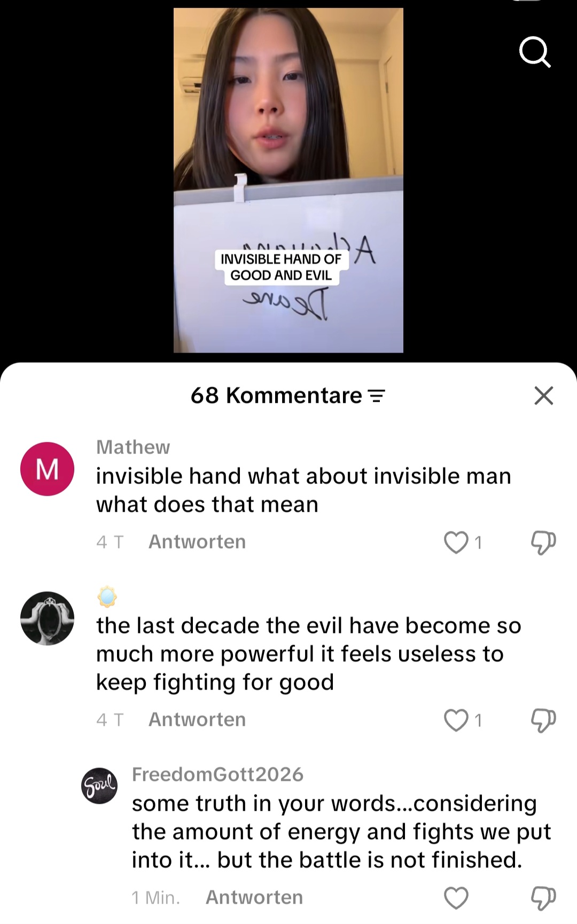Open comment sort filter beside 68 Kommentare
The height and width of the screenshot is (924, 577).
click(x=377, y=396)
